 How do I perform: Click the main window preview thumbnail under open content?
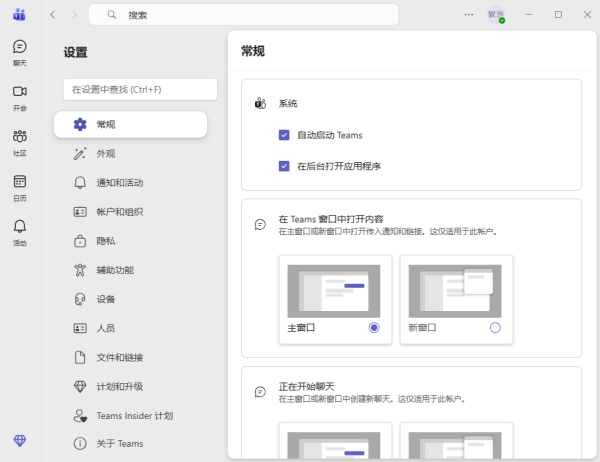tap(334, 291)
